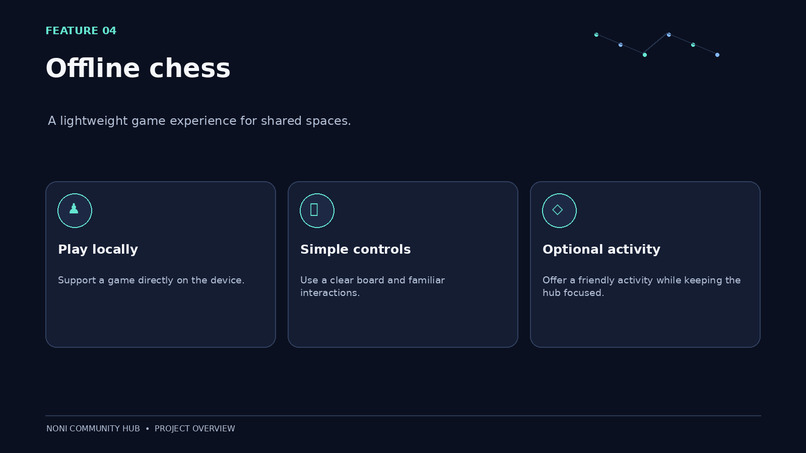The width and height of the screenshot is (806, 453).
Task: Click the subtitle 'A lightweight game experience for shared spaces.'
Action: tap(199, 121)
